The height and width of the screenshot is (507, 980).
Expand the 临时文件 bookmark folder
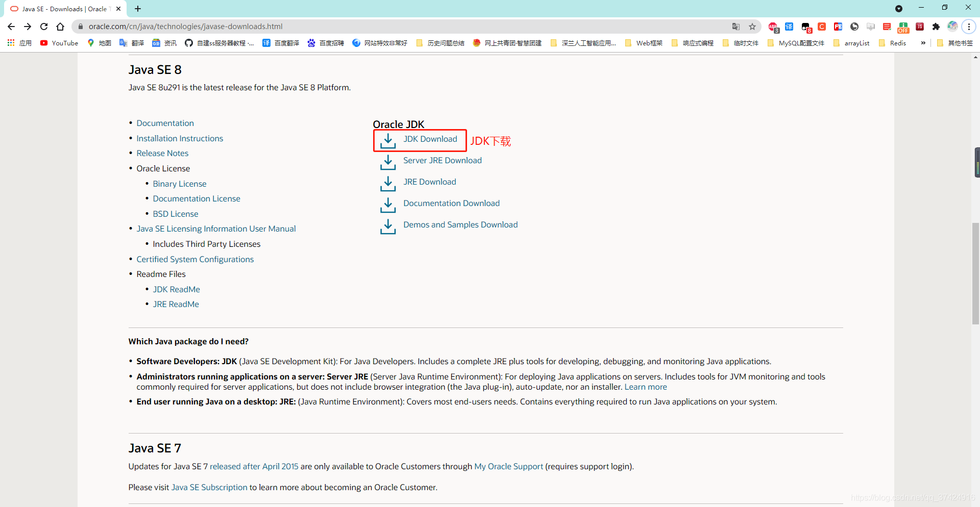click(741, 43)
